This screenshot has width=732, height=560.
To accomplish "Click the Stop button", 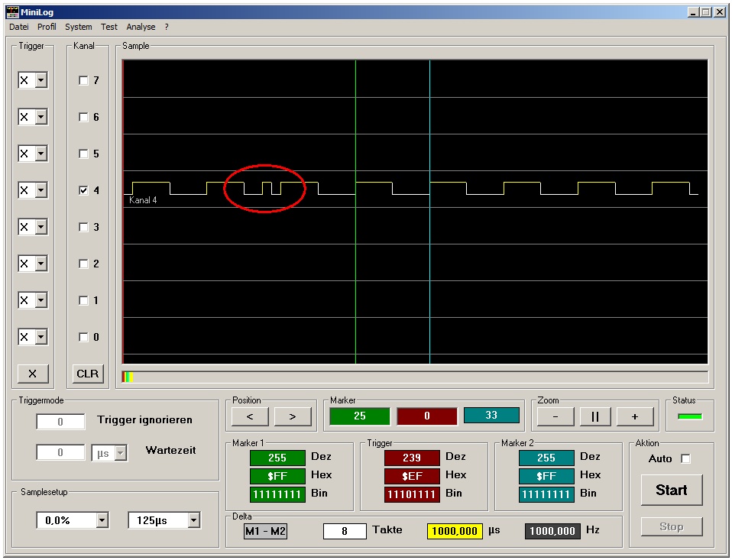I will click(672, 527).
